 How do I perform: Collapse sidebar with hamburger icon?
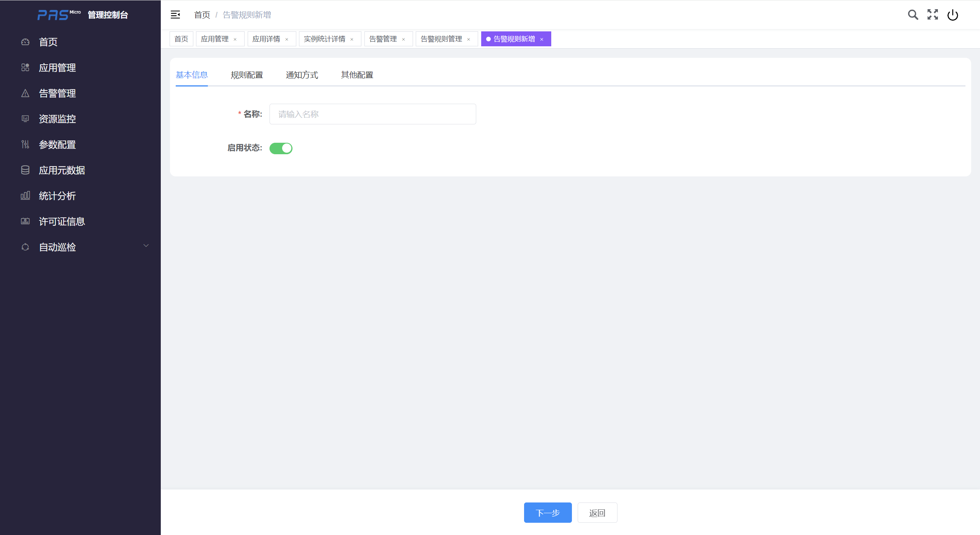[175, 15]
